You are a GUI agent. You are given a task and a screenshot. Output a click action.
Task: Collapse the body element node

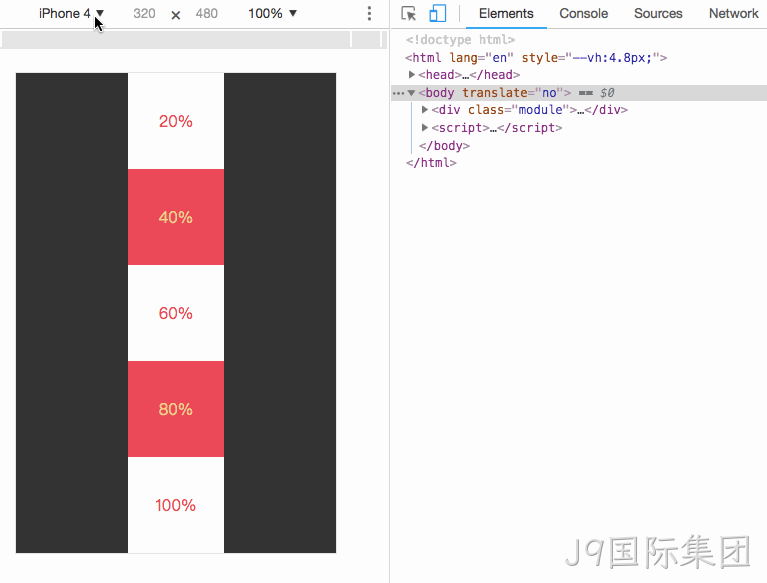tap(412, 92)
